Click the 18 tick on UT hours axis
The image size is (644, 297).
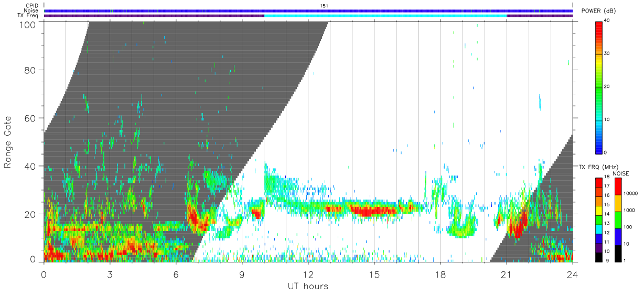click(440, 274)
